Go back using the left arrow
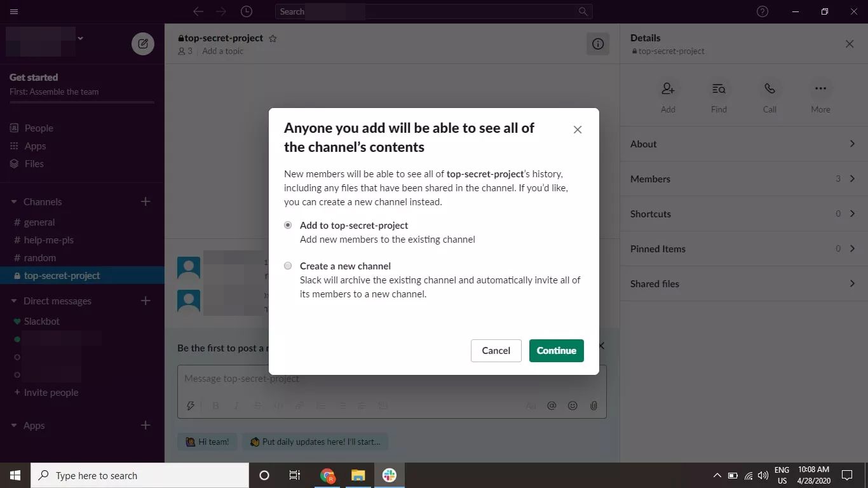This screenshot has width=868, height=488. [198, 11]
